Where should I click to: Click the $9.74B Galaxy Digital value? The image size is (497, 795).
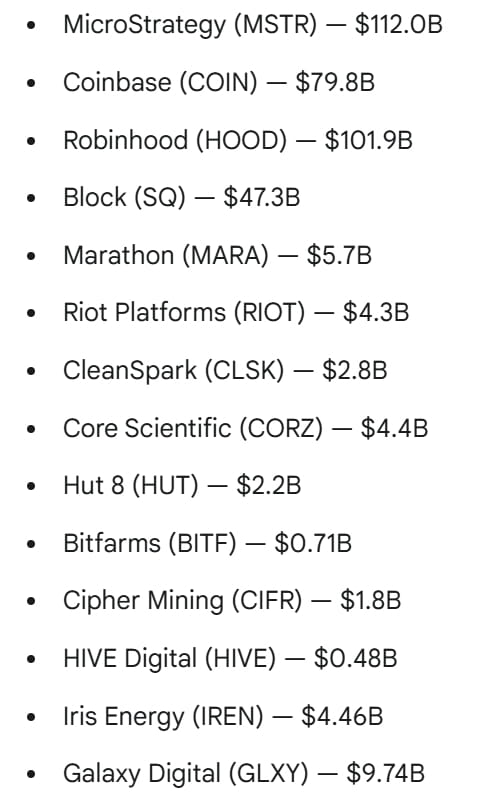point(385,774)
